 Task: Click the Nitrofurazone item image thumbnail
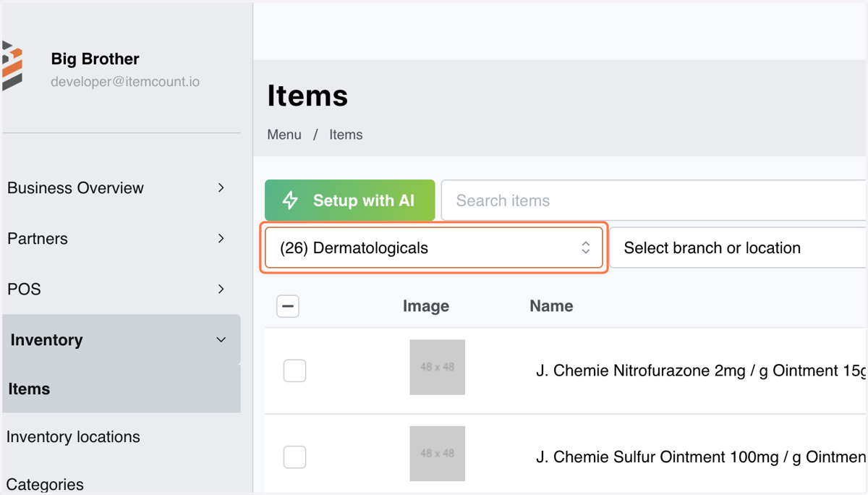pos(438,368)
